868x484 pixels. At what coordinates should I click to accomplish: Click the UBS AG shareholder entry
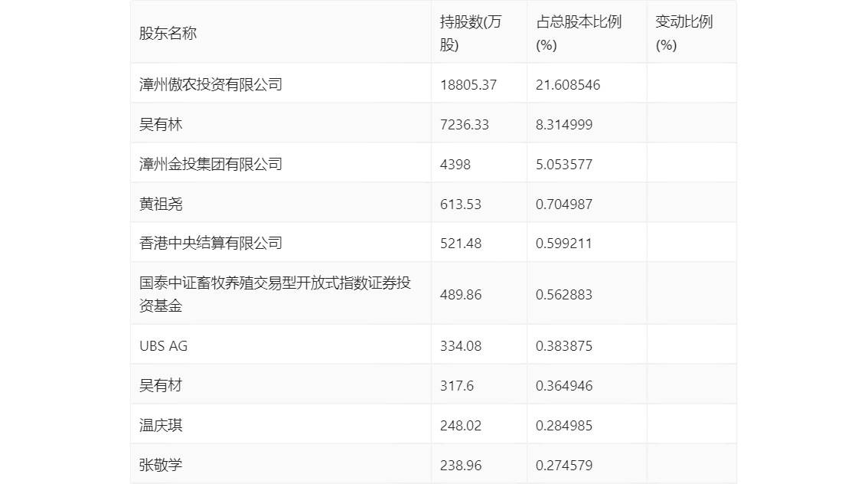pyautogui.click(x=163, y=345)
